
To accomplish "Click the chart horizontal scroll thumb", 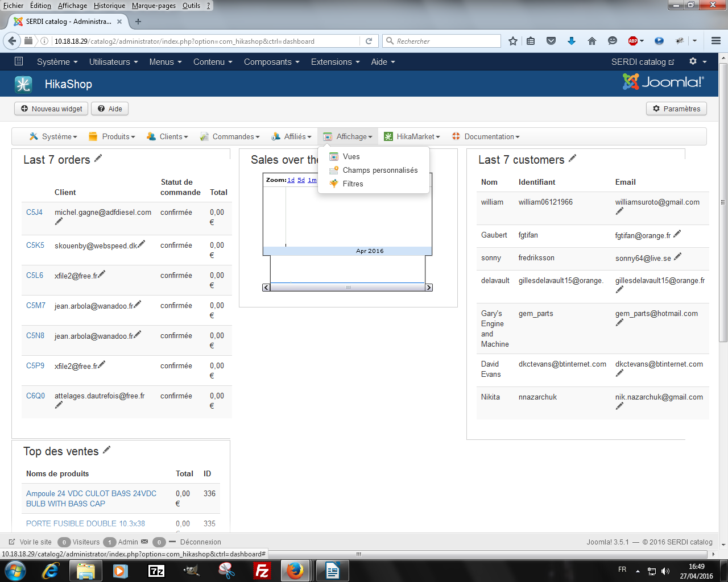I will (x=348, y=288).
